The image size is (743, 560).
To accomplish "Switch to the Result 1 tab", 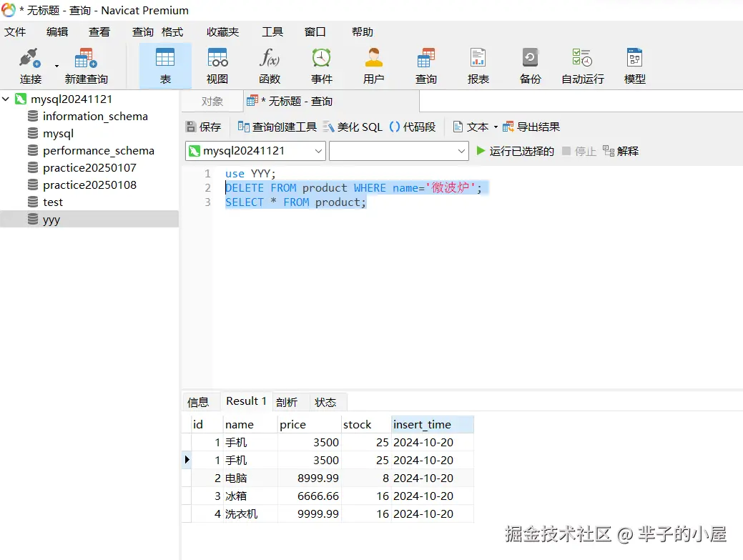I will [x=247, y=401].
